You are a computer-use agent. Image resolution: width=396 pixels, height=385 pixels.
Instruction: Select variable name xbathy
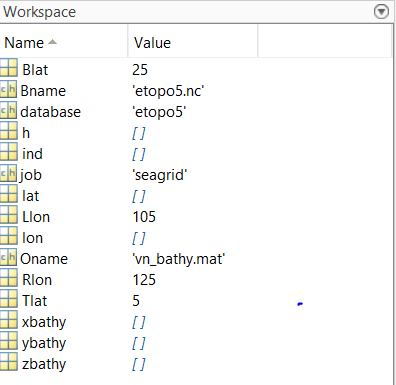[44, 322]
